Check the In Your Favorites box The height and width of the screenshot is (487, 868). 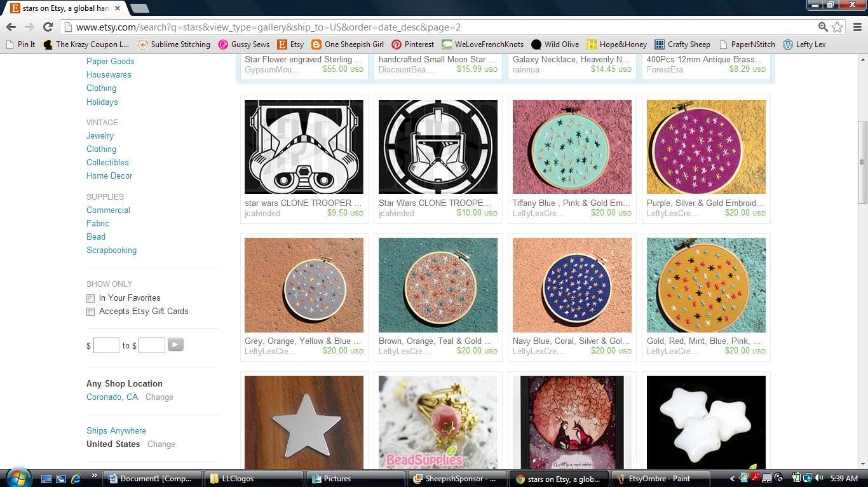click(91, 298)
